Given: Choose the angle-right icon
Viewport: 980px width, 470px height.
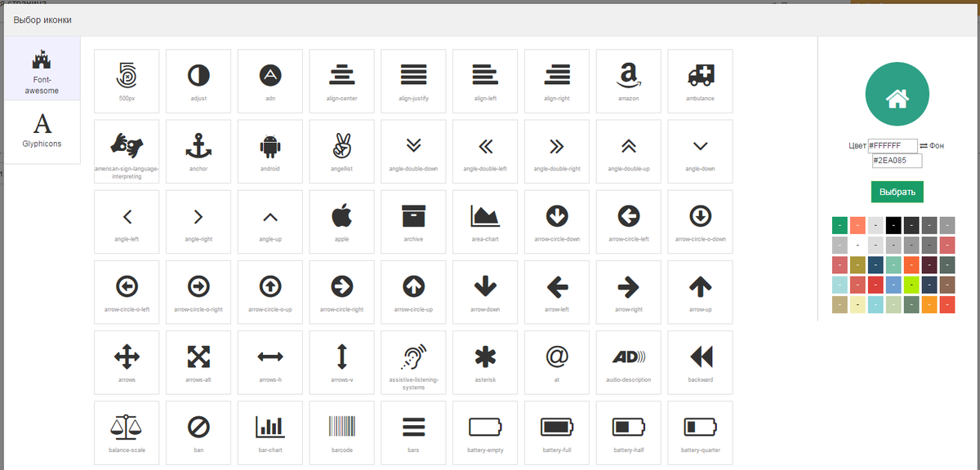Looking at the screenshot, I should point(198,222).
